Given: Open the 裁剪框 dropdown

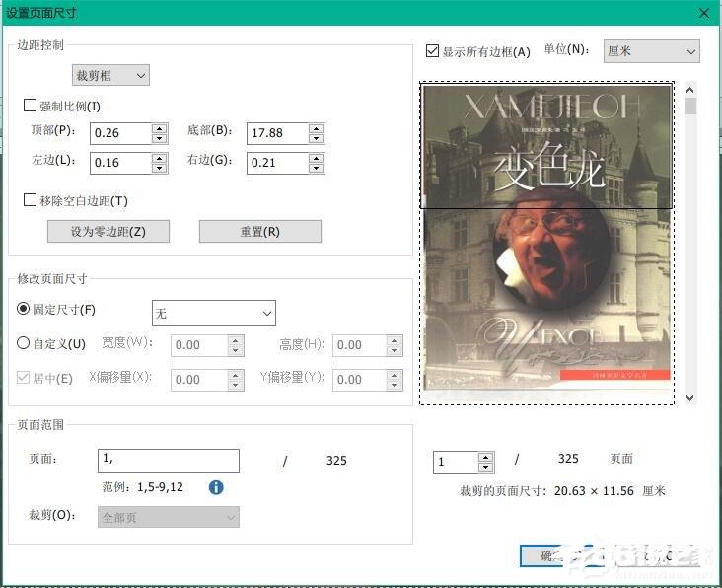Looking at the screenshot, I should pos(110,75).
